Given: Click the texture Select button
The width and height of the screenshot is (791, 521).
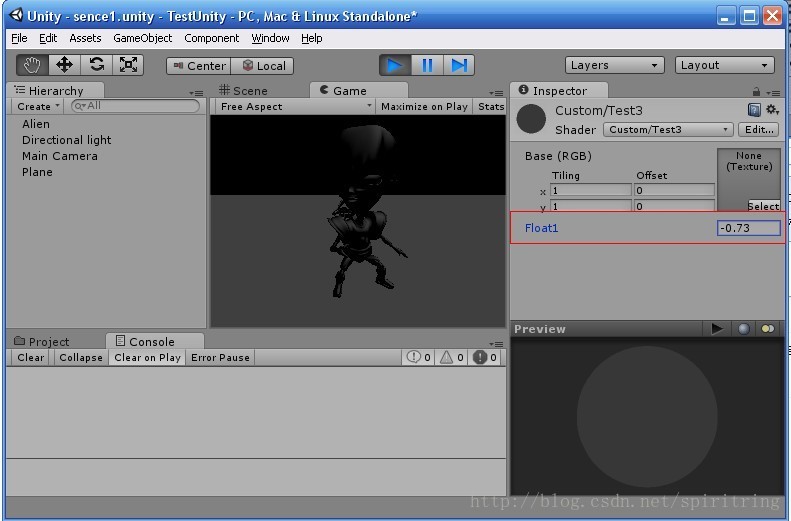Looking at the screenshot, I should (764, 206).
